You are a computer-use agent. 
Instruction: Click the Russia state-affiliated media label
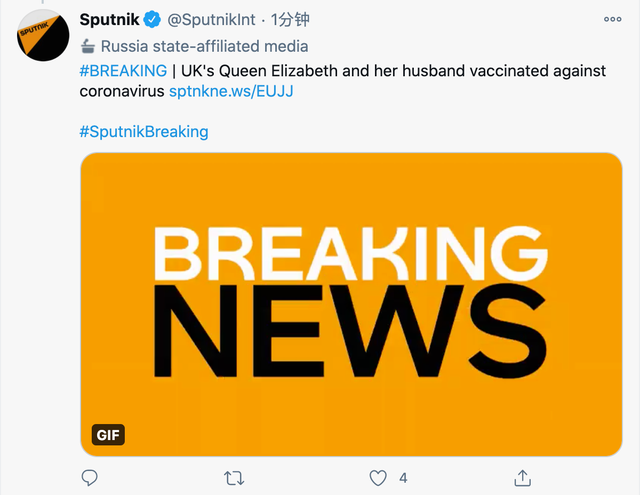click(205, 46)
